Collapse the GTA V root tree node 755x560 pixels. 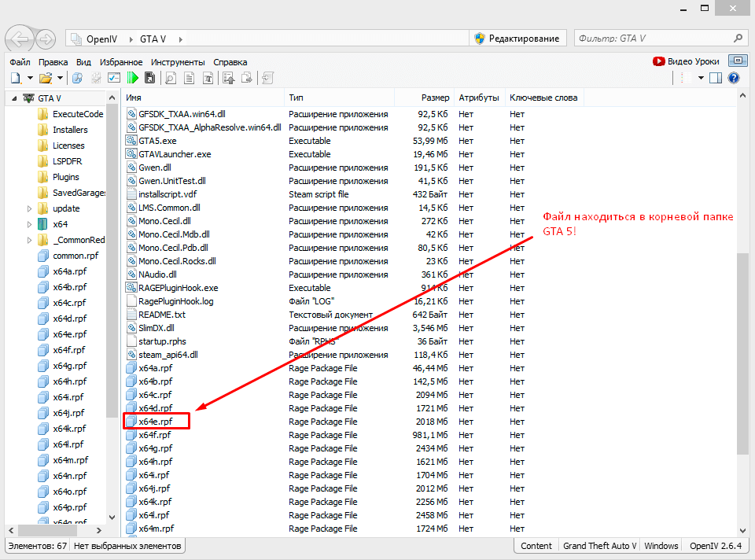14,98
